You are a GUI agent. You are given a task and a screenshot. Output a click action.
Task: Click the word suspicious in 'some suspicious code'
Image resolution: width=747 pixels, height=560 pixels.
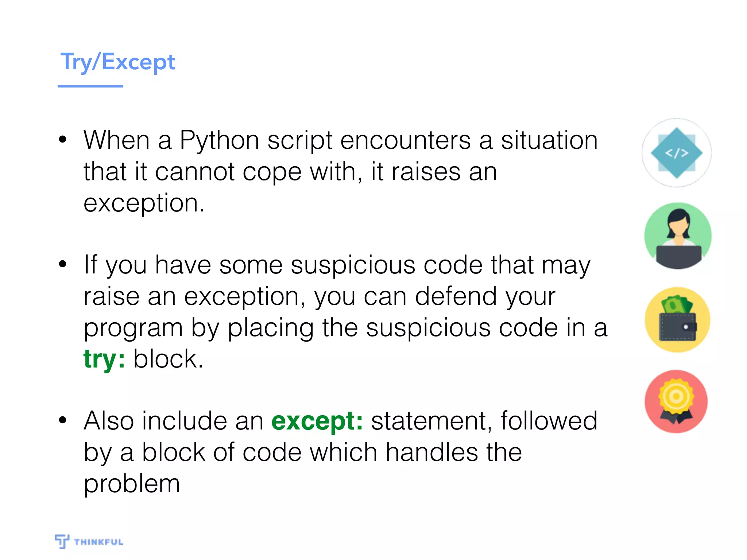(353, 265)
